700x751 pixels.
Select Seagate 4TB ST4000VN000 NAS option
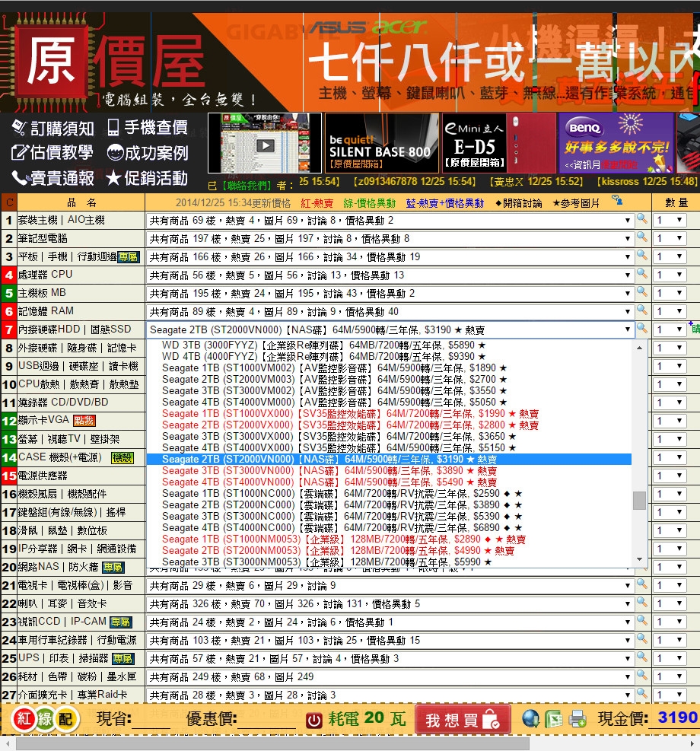389,482
